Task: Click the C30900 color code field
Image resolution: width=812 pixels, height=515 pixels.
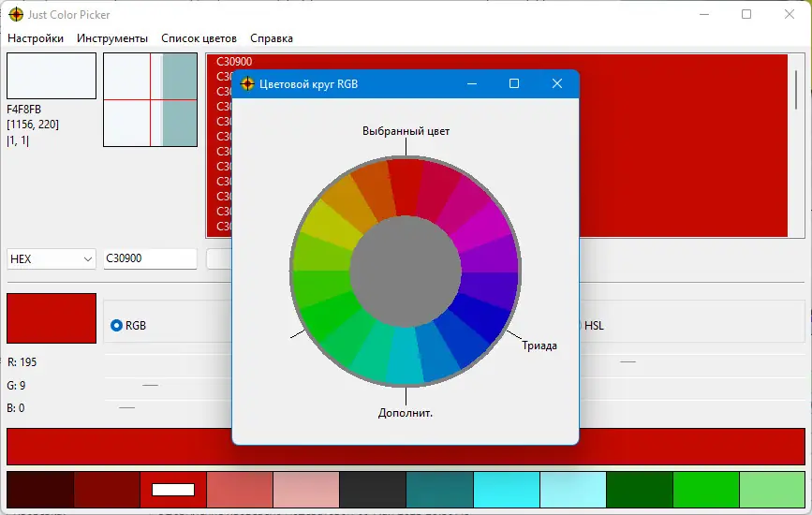Action: click(150, 258)
